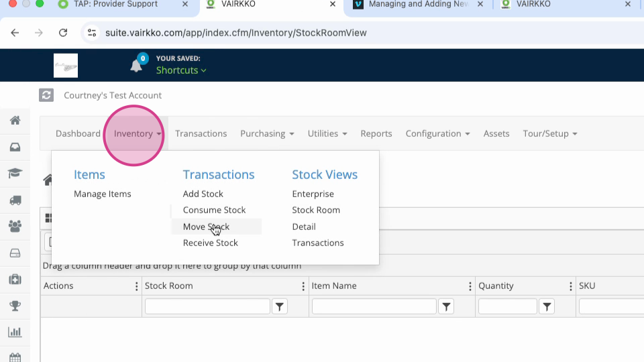Open Quantity column filter funnel

(547, 306)
